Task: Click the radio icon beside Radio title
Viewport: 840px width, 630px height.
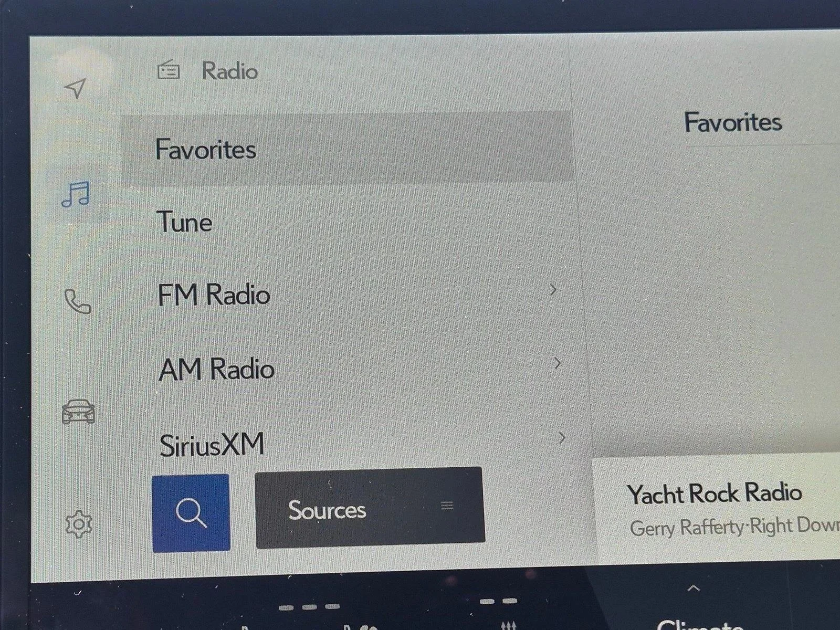Action: click(169, 70)
